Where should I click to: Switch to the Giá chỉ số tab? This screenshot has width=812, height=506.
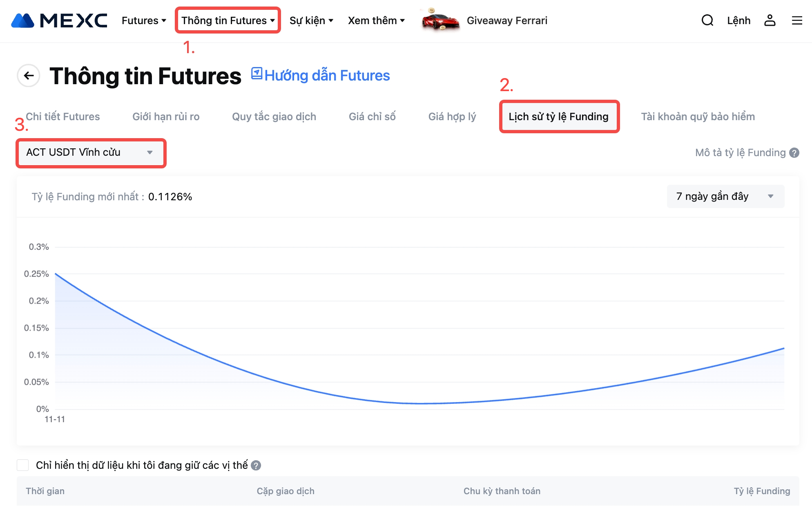click(372, 117)
